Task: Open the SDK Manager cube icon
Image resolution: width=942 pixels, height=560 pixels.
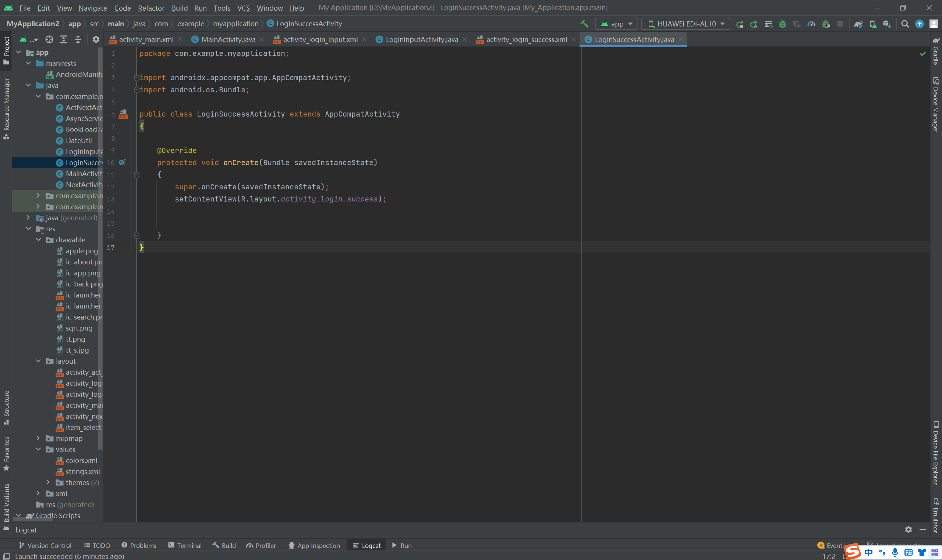Action: [x=887, y=24]
